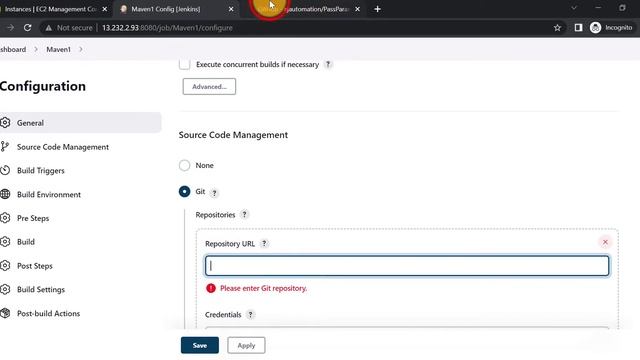Select the Git radio button
This screenshot has height=360, width=640.
[184, 191]
